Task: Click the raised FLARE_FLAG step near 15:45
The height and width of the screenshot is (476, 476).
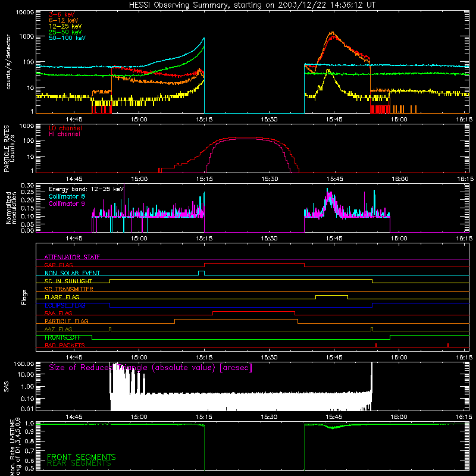Action: point(331,295)
